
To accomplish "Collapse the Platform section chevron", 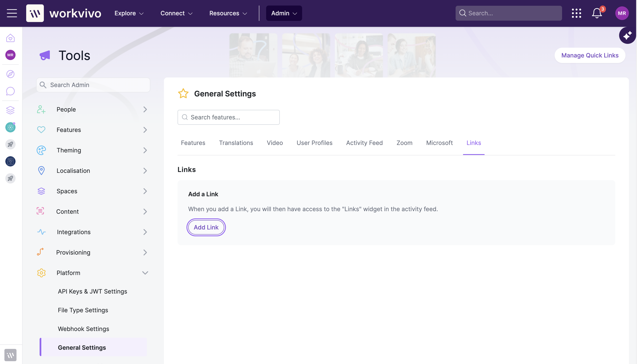I will [145, 273].
